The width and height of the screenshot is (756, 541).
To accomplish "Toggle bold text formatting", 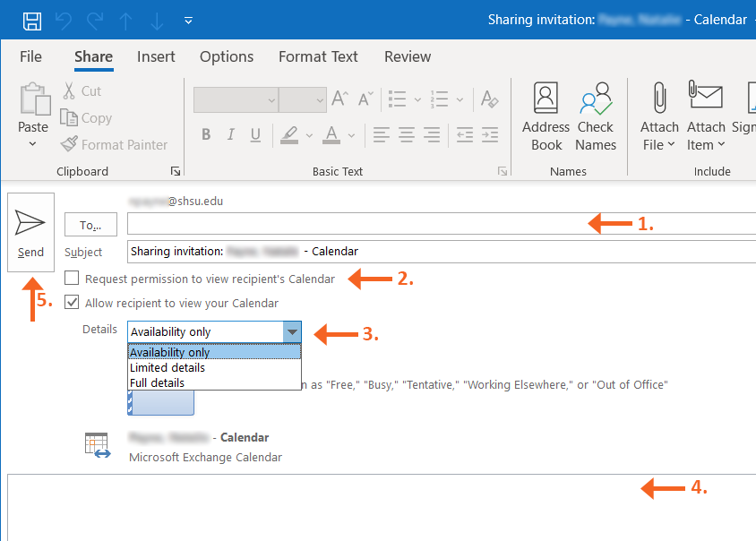I will (206, 135).
